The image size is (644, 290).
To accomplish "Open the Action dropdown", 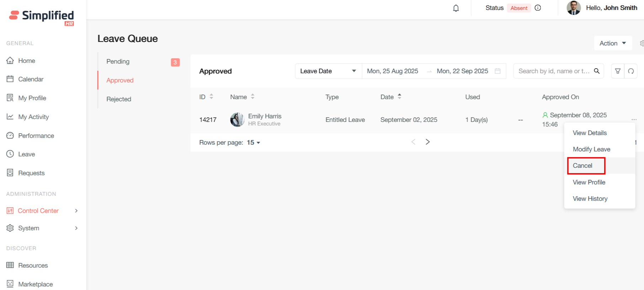I will [x=613, y=43].
